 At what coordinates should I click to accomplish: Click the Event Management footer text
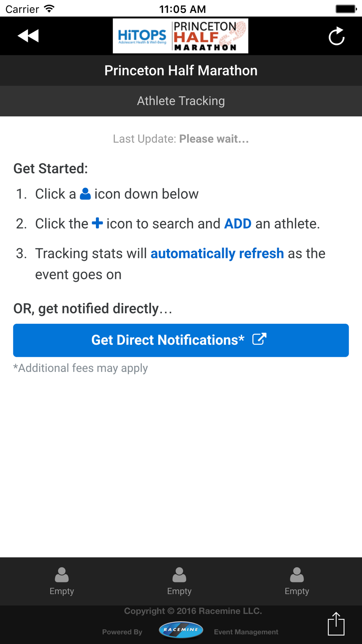click(x=246, y=632)
